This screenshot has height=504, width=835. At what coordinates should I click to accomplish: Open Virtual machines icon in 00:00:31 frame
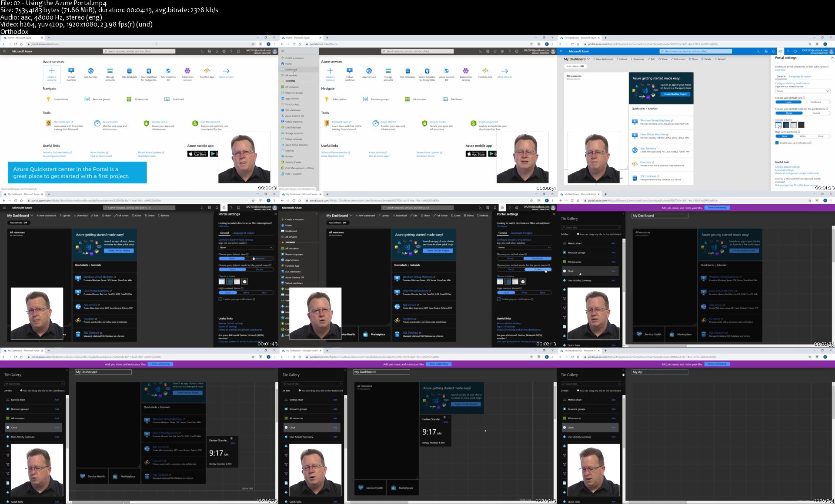pyautogui.click(x=71, y=71)
